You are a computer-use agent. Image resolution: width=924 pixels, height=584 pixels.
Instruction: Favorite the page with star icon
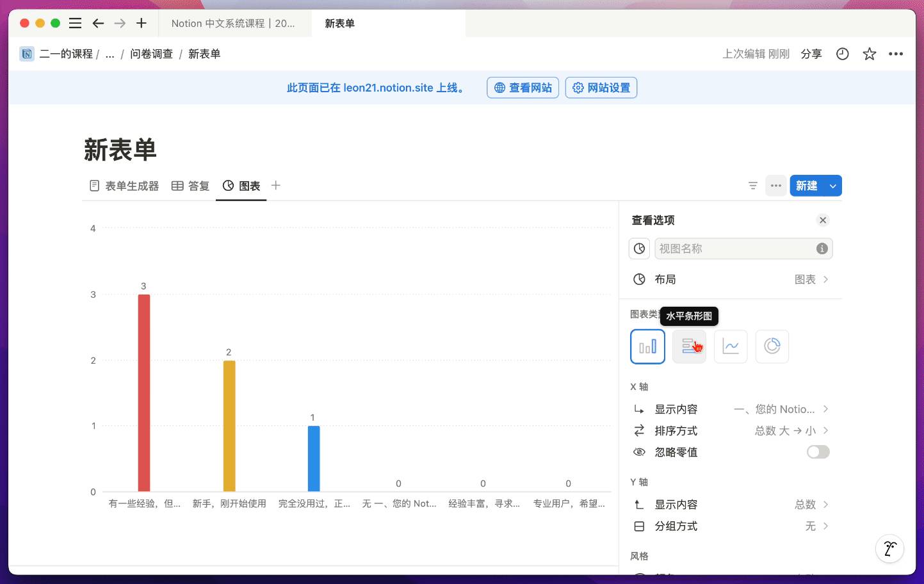pyautogui.click(x=869, y=54)
